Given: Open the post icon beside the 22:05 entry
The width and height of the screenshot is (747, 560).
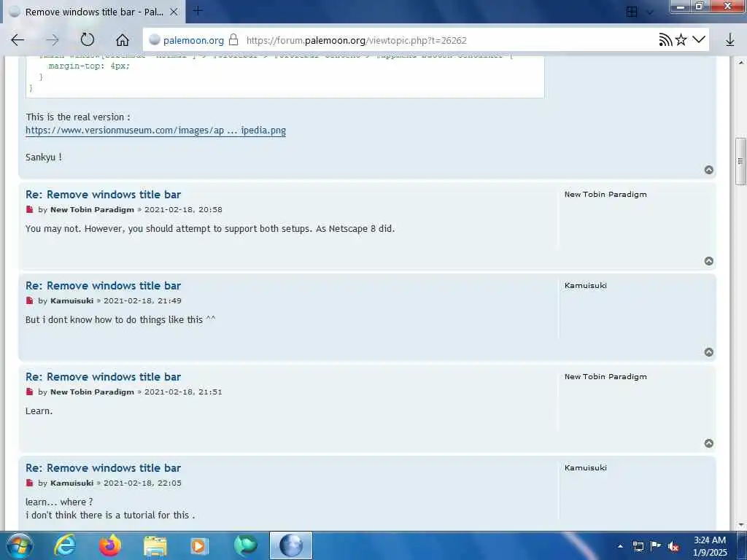Looking at the screenshot, I should point(29,483).
